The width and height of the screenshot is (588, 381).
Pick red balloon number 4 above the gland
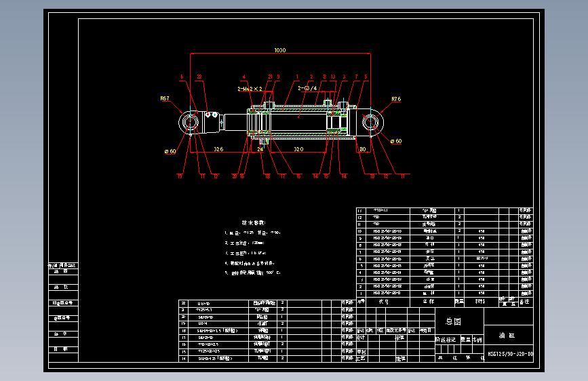243,77
